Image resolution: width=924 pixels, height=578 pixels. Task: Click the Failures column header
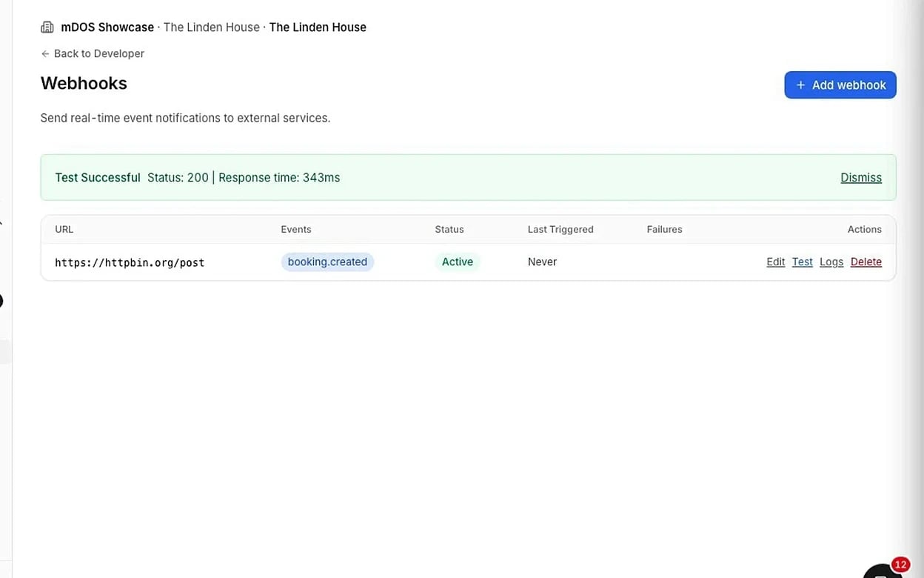pos(665,230)
